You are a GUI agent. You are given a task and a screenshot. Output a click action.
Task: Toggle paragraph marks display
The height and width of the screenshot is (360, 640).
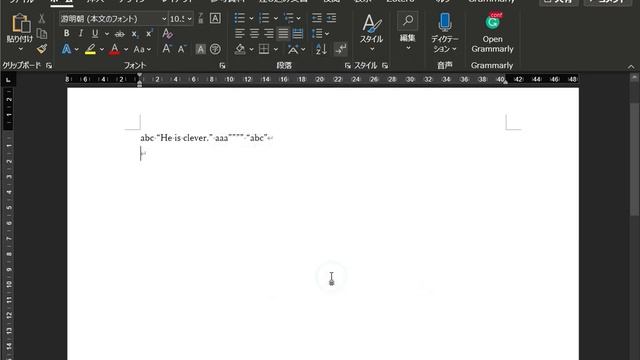[340, 49]
